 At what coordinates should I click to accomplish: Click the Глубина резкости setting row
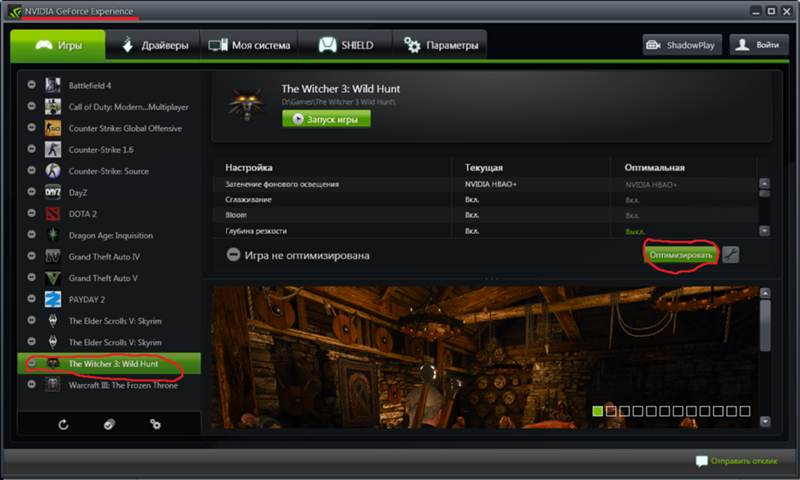(485, 231)
